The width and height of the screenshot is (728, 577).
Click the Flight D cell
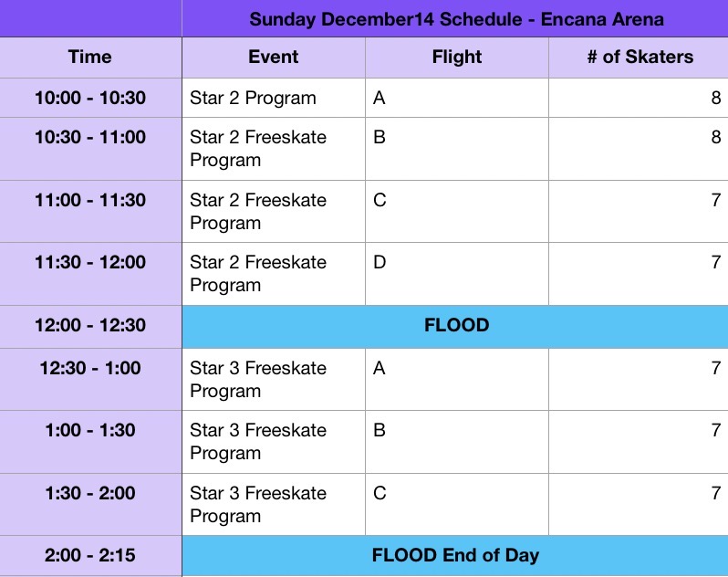tap(457, 273)
